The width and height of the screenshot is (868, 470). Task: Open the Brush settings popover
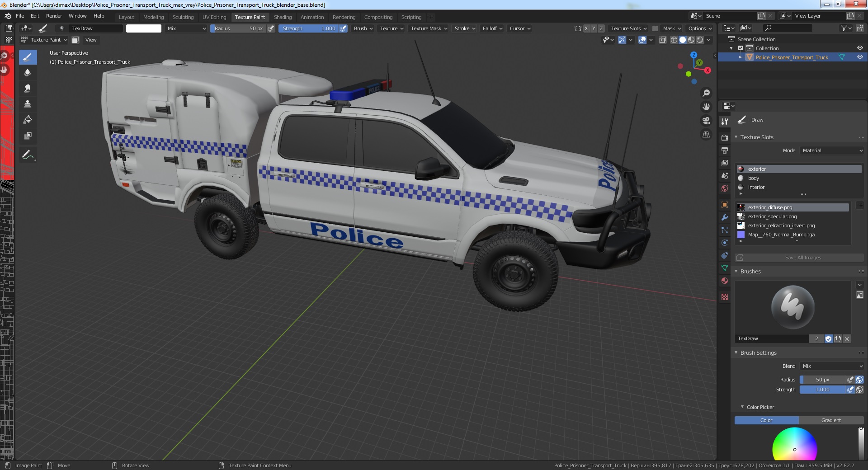point(363,28)
